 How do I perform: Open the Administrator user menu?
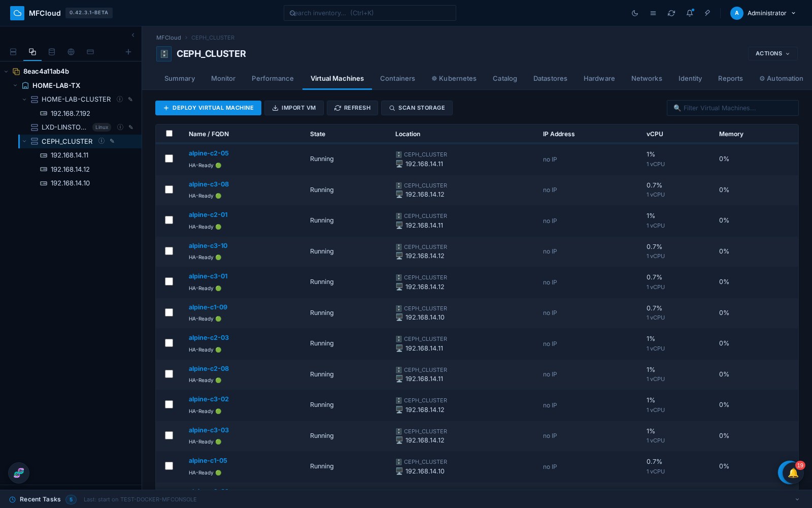tap(763, 13)
